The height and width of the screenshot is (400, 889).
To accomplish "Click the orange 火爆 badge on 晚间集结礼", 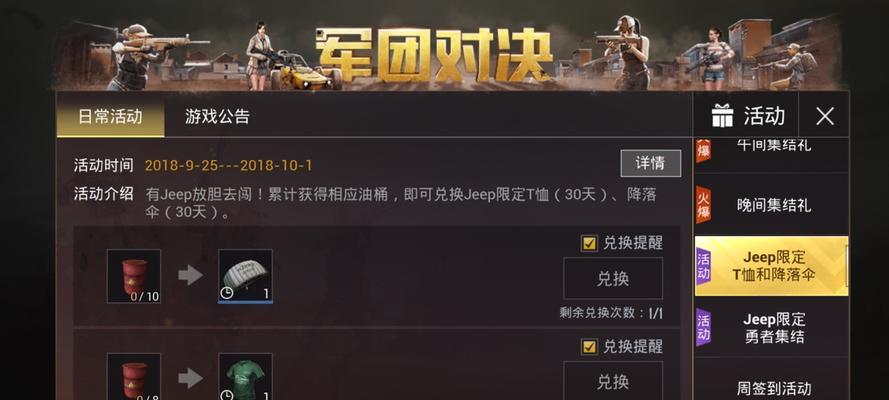I will coord(703,205).
